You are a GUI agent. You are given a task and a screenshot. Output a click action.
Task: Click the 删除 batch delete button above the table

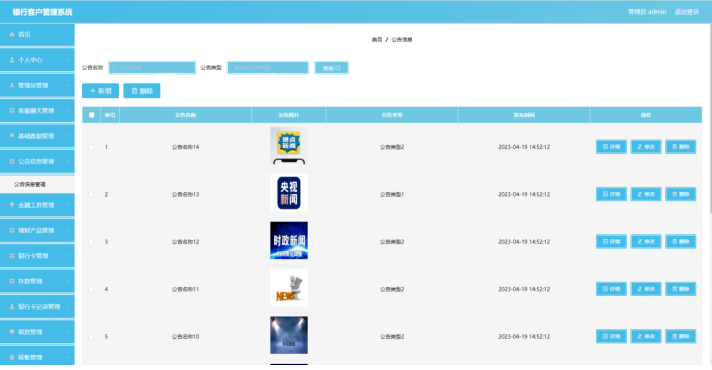tap(142, 91)
